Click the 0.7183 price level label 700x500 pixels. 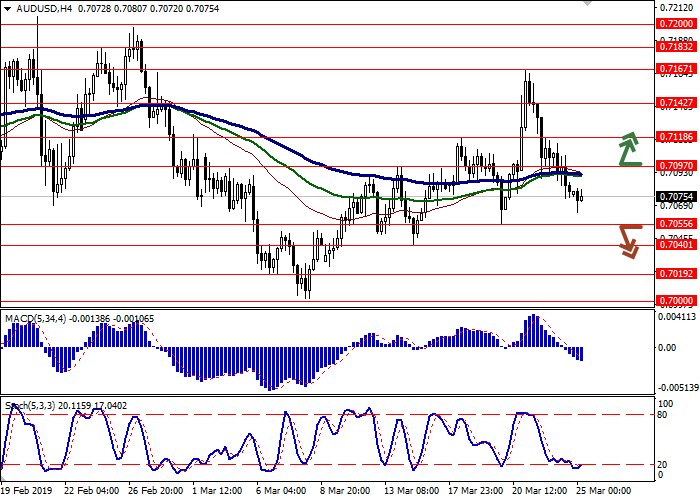coord(675,46)
